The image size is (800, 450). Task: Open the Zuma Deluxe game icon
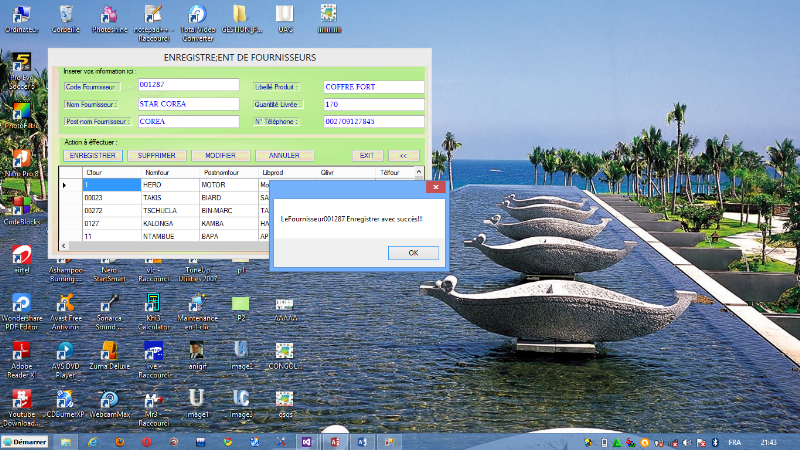[x=109, y=353]
